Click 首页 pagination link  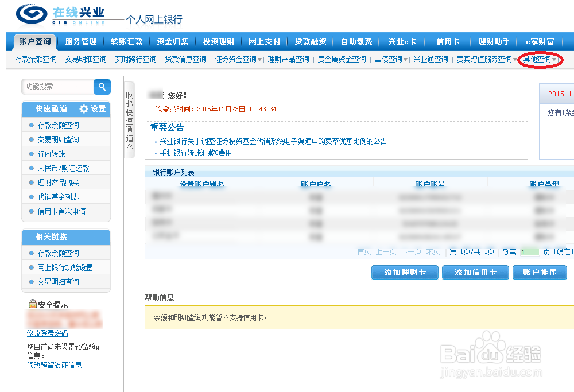pos(364,252)
